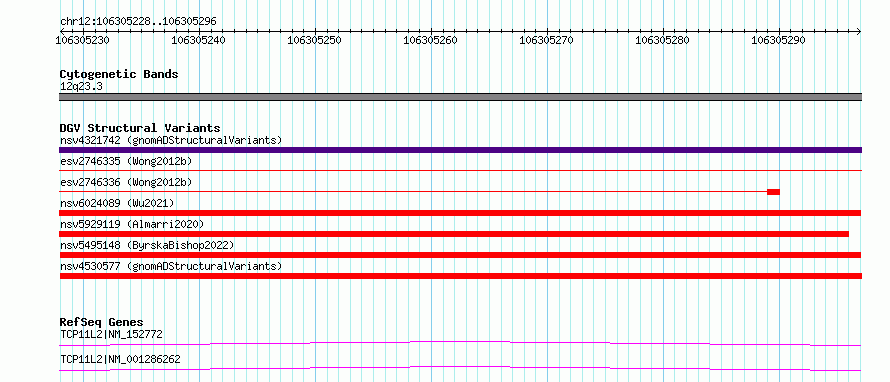Click ruler tick label 106305270

[x=547, y=40]
